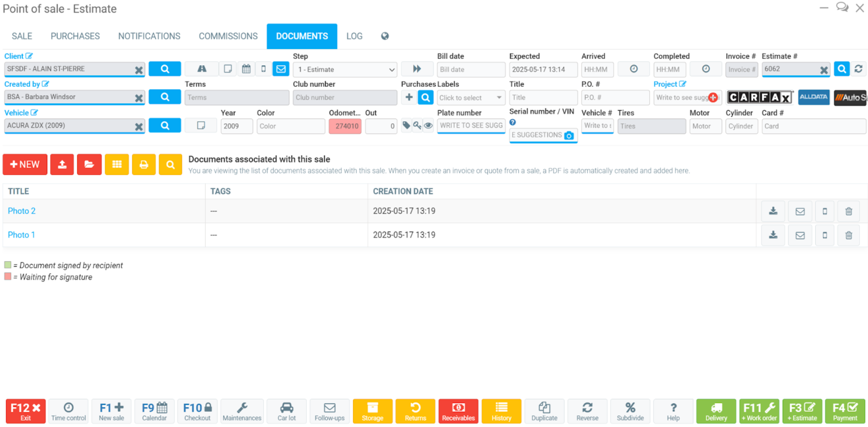Screen dimensions: 868x427
Task: Email the Photo 2 document
Action: 800,211
